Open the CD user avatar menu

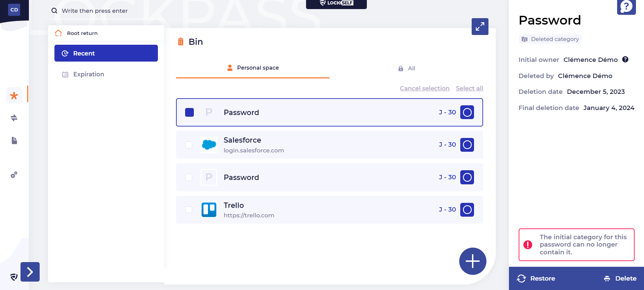coord(14,10)
